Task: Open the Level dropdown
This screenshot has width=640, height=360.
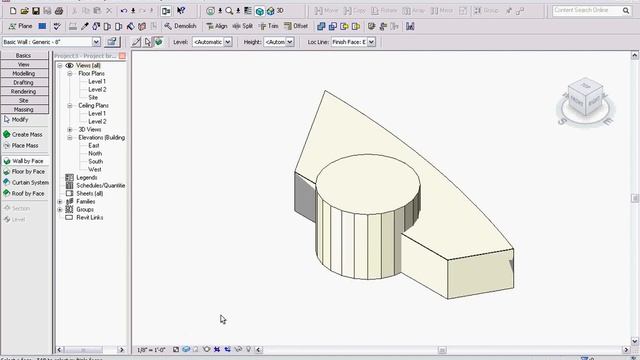Action: (x=228, y=42)
